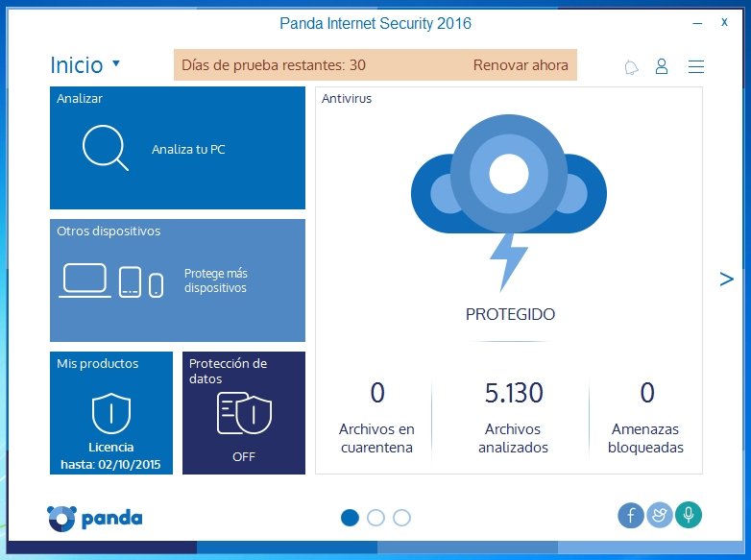
Task: Close the Panda window
Action: coord(724,22)
